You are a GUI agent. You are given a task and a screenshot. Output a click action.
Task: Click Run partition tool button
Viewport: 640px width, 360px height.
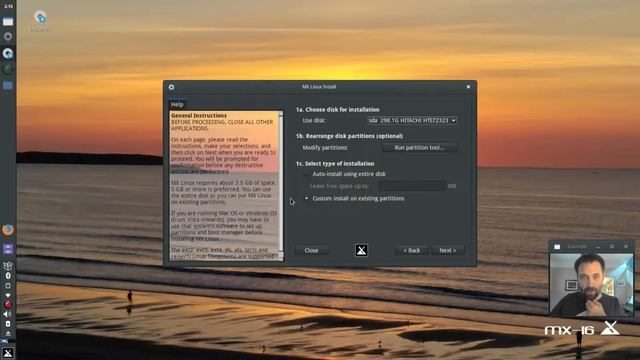click(x=420, y=148)
